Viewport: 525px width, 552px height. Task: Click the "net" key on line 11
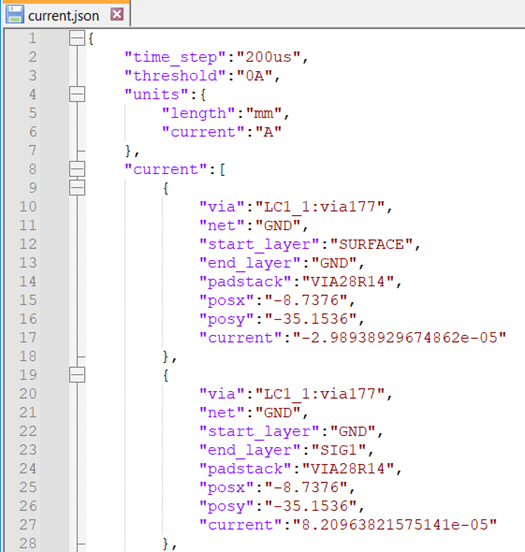click(222, 225)
